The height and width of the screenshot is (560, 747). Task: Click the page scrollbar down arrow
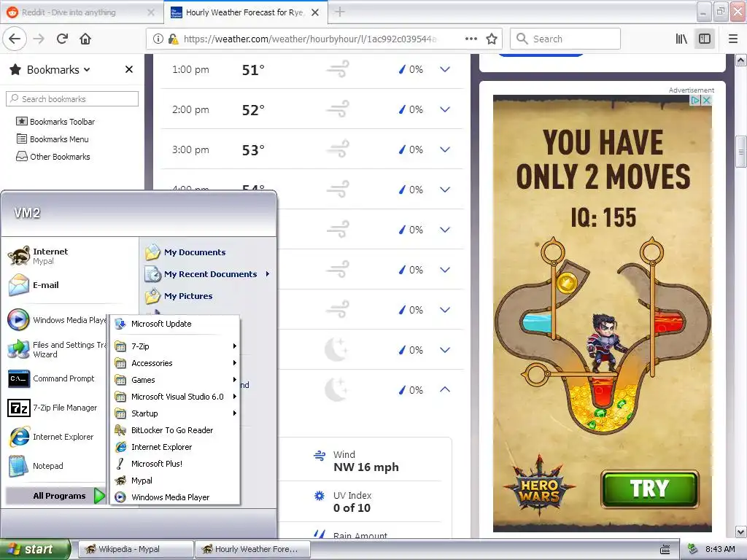point(741,532)
